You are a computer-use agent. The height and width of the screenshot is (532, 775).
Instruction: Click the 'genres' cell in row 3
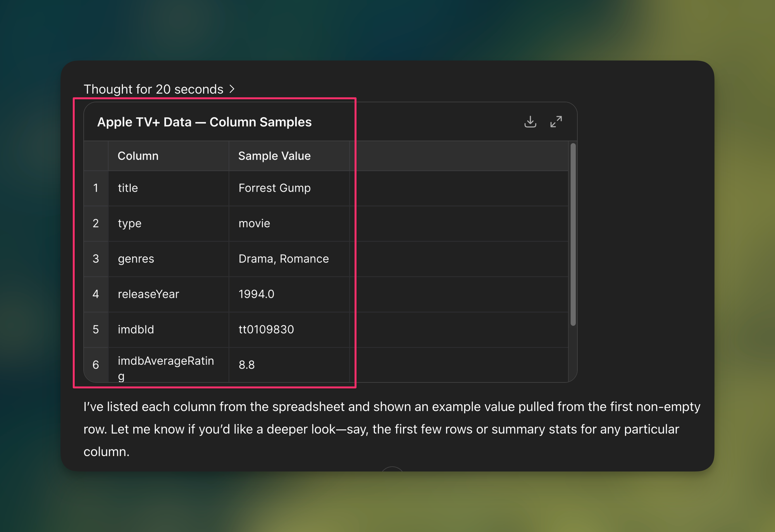pos(168,259)
